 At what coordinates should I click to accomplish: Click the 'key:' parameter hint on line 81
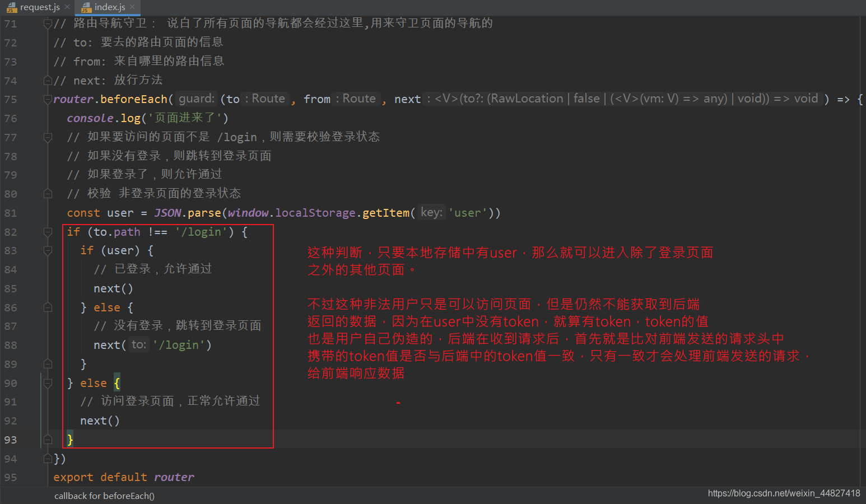pyautogui.click(x=432, y=213)
